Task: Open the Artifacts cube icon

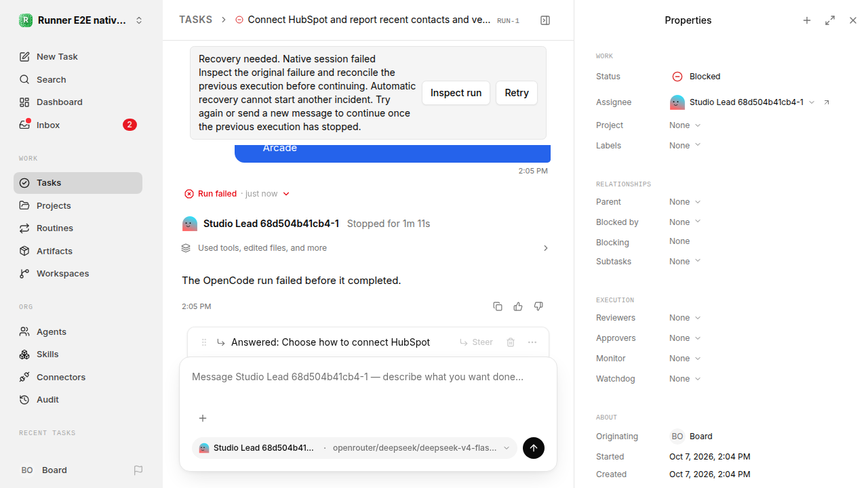Action: [x=24, y=251]
